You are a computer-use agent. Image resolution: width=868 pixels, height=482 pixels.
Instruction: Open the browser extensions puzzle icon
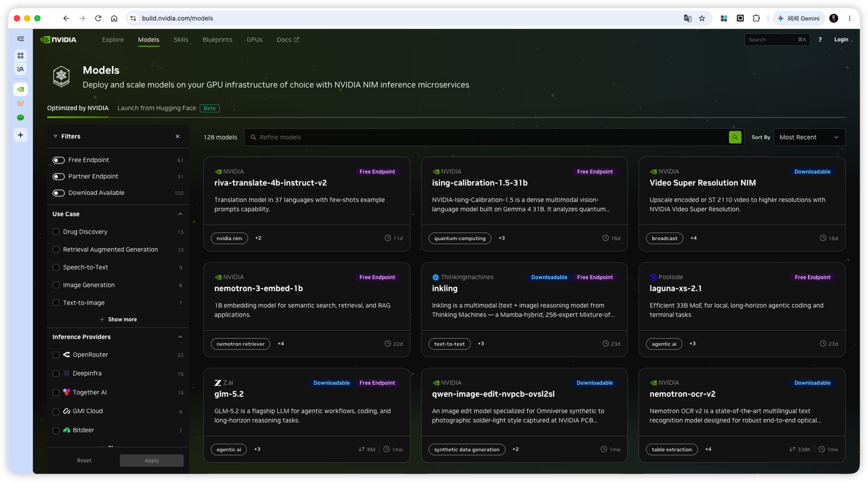click(x=756, y=18)
